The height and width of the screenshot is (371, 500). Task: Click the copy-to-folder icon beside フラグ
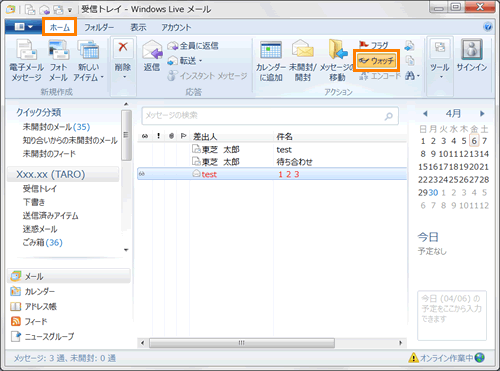[x=409, y=46]
